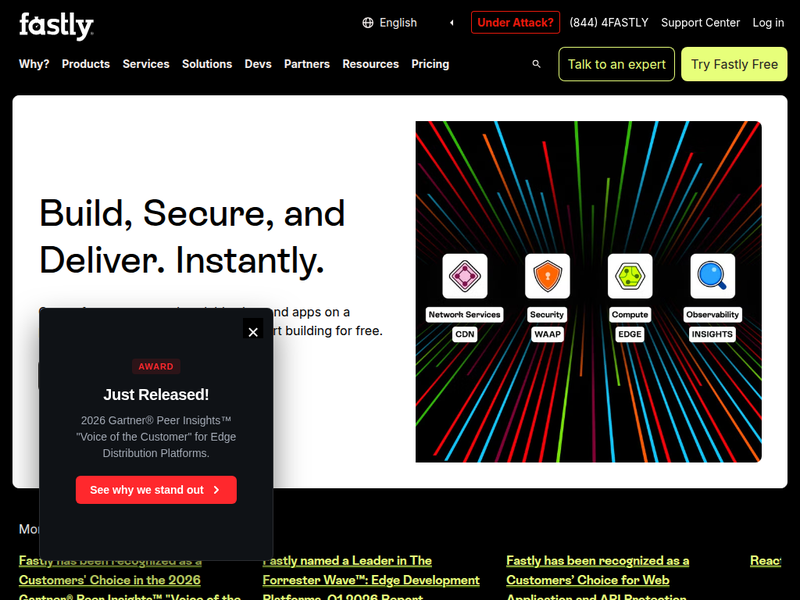Click the Compute hexagon icon

pos(630,276)
